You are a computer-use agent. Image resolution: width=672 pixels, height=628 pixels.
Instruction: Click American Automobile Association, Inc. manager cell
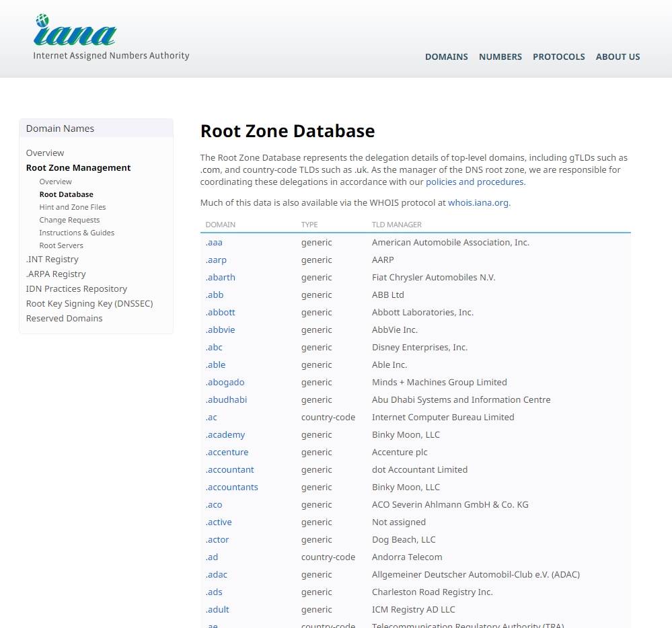click(451, 243)
